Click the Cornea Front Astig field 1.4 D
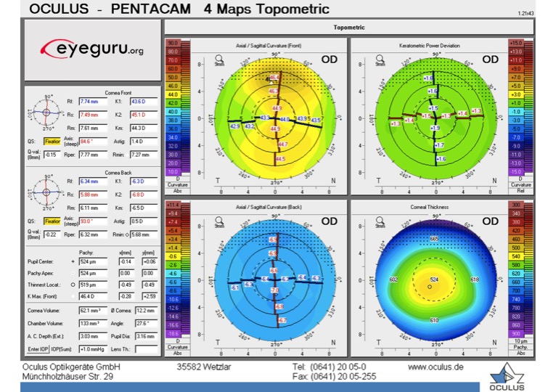The image size is (556, 392). tap(144, 141)
